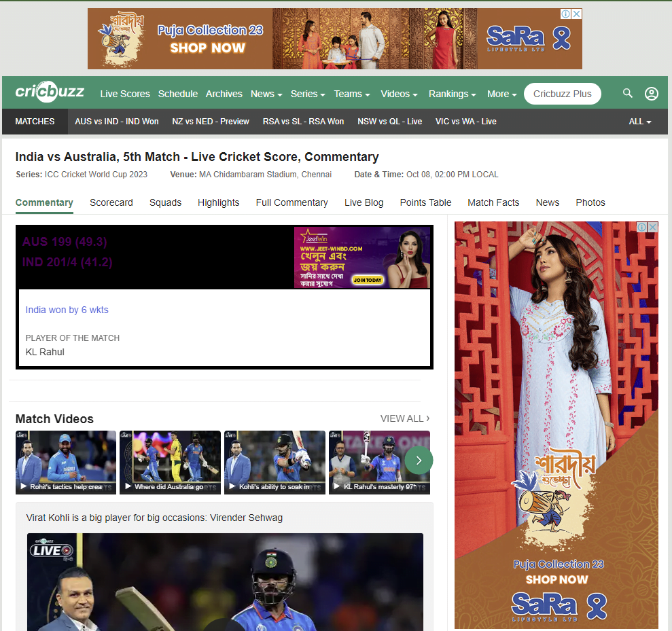The width and height of the screenshot is (672, 631).
Task: Switch to the Full Commentary tab
Action: pyautogui.click(x=292, y=202)
